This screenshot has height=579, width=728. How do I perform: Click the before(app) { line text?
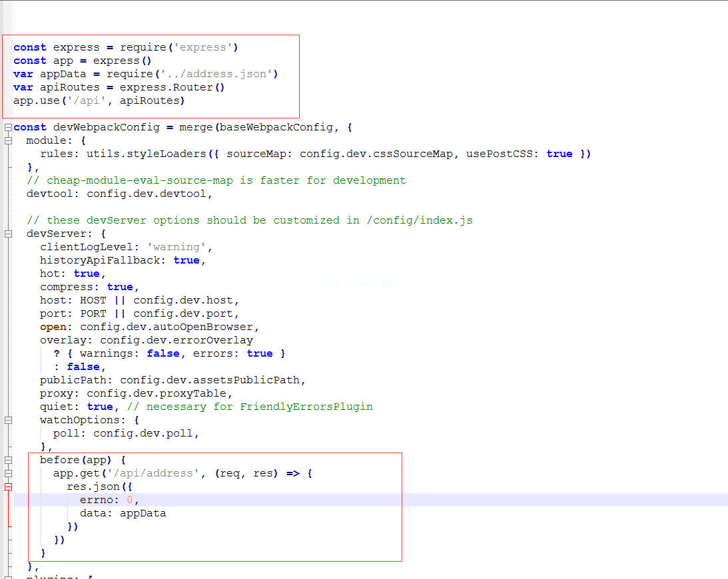pyautogui.click(x=83, y=461)
